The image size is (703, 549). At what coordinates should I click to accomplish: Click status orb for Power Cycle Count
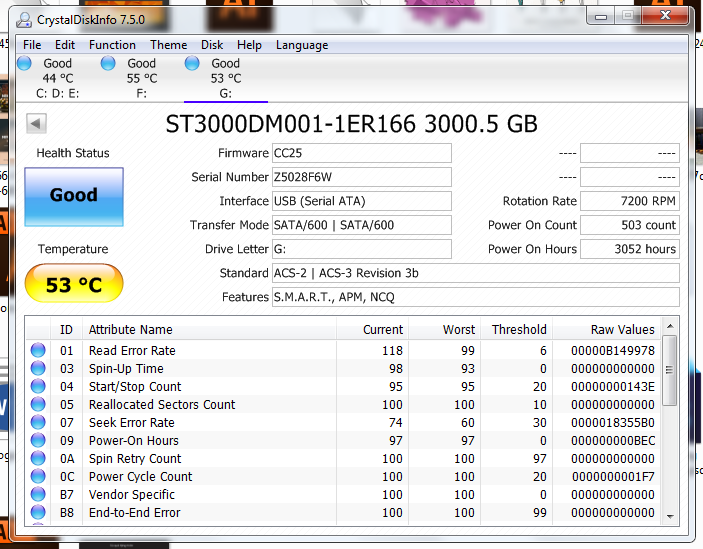39,477
